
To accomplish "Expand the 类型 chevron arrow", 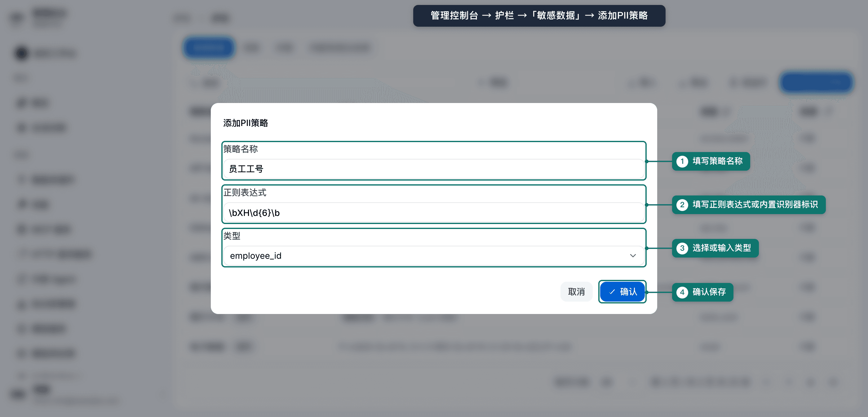I will point(633,256).
